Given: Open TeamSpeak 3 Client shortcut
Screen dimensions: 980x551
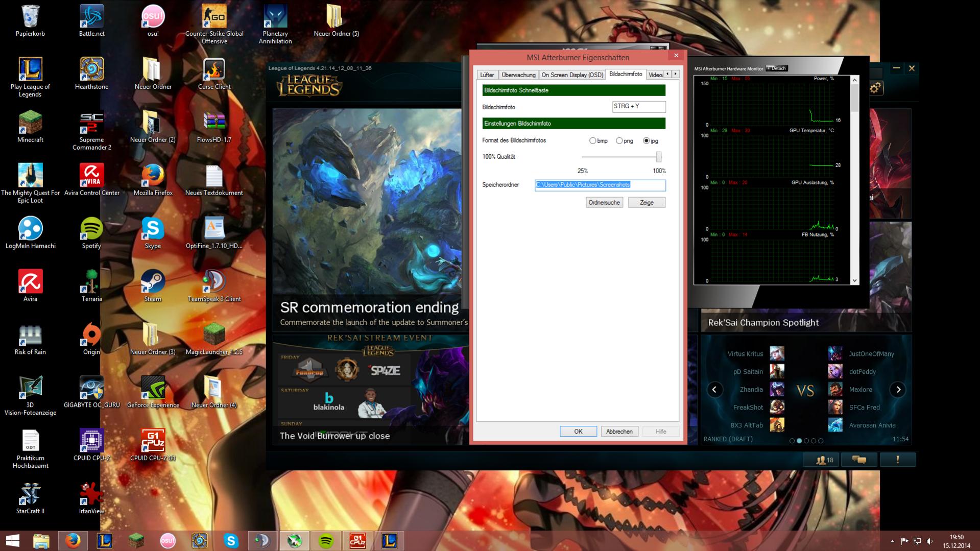Looking at the screenshot, I should (214, 286).
